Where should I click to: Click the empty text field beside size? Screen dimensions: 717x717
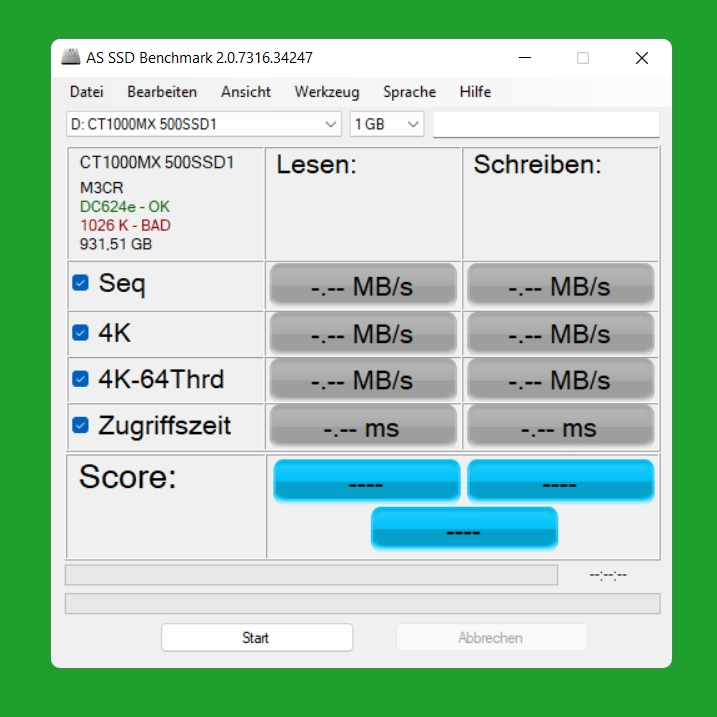point(546,124)
